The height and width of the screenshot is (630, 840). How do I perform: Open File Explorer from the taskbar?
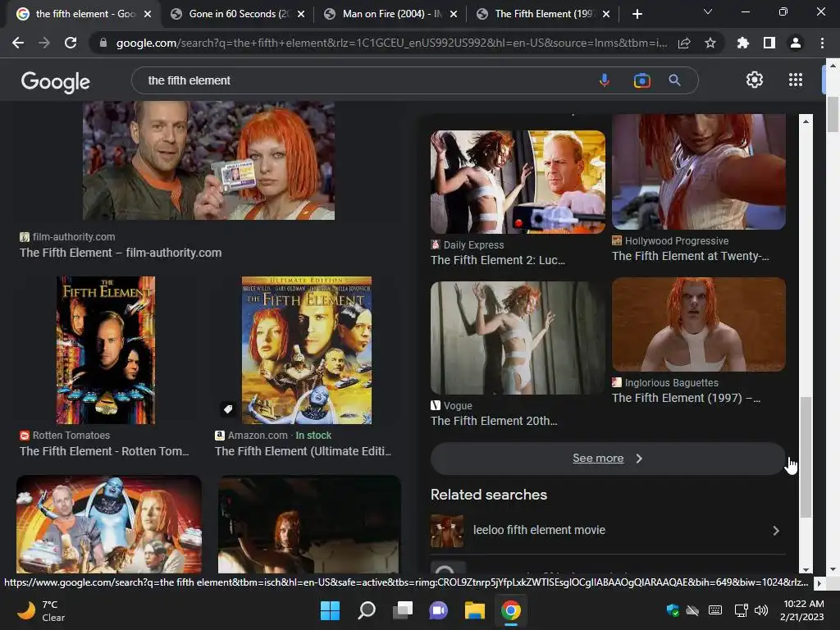[x=475, y=610]
